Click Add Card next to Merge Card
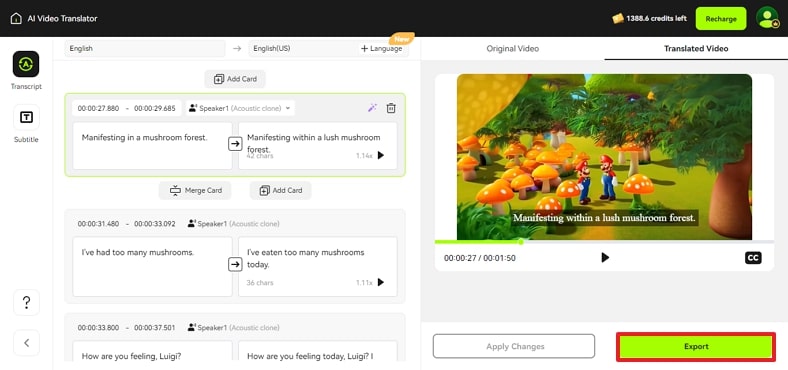The width and height of the screenshot is (788, 370). [x=280, y=191]
